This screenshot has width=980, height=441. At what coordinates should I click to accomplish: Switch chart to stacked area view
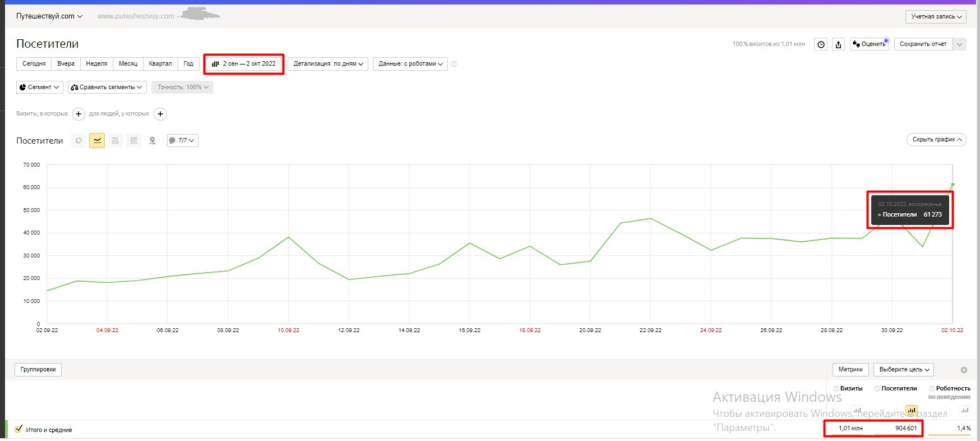115,141
